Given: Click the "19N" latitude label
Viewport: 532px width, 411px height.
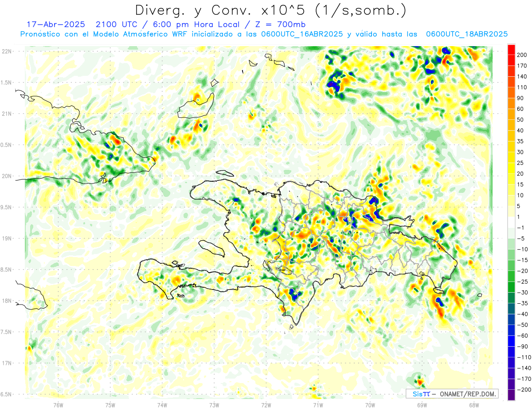Looking at the screenshot, I should click(x=6, y=239).
